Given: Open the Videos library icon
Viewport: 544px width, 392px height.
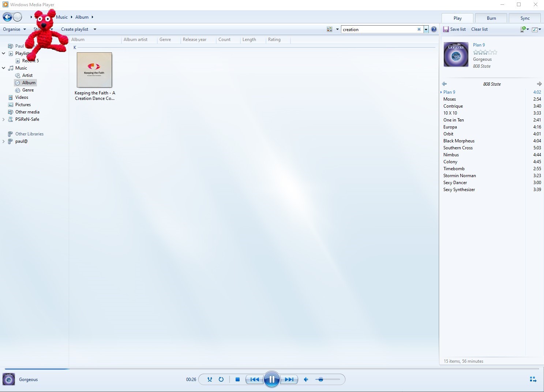Looking at the screenshot, I should pyautogui.click(x=11, y=97).
